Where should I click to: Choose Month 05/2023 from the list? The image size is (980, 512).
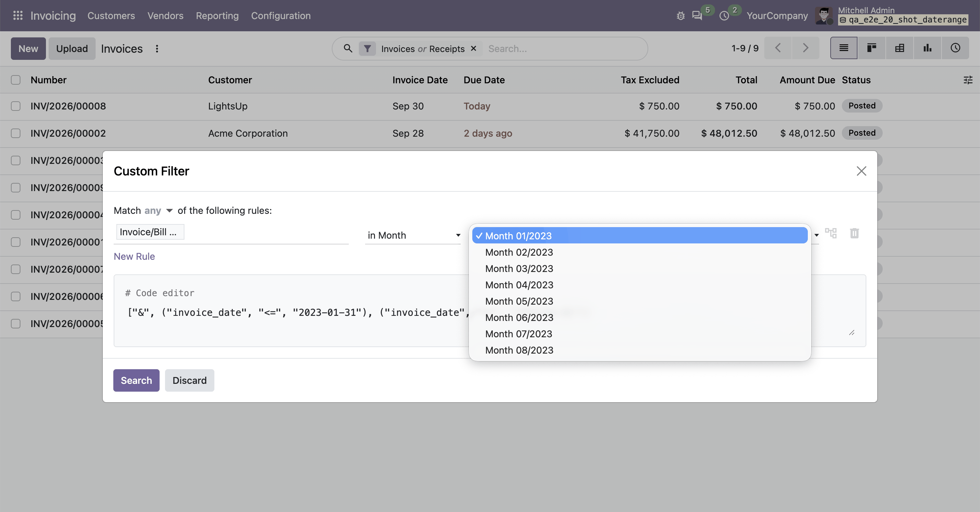pyautogui.click(x=640, y=302)
